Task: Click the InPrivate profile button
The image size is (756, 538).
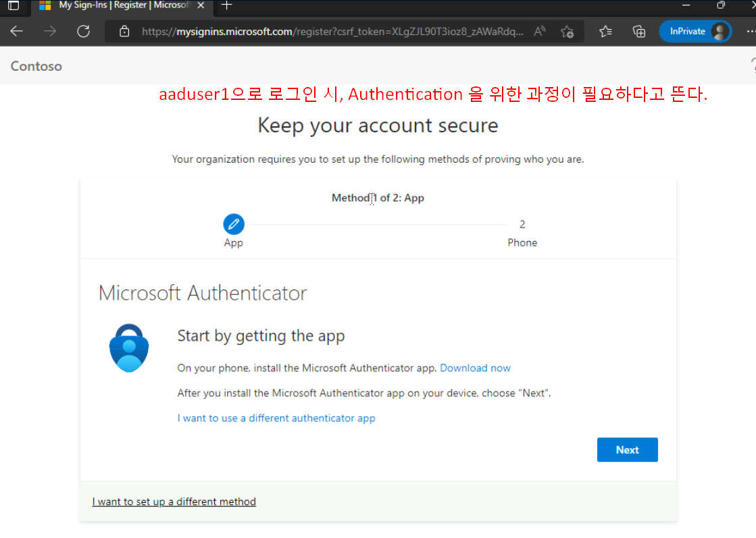Action: click(695, 31)
